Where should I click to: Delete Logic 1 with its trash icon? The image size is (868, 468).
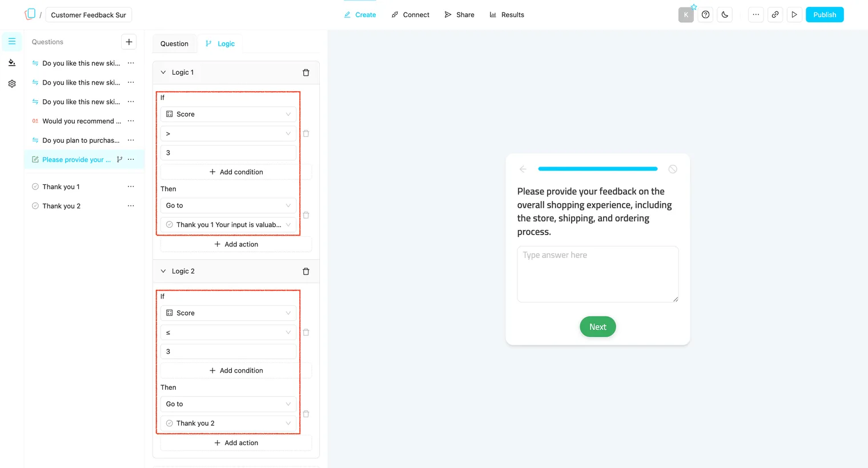click(306, 72)
